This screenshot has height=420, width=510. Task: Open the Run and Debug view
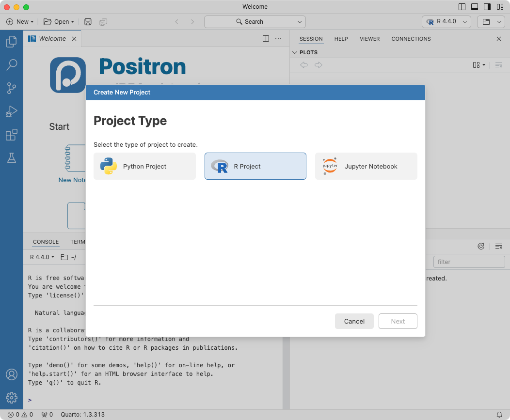coord(12,111)
